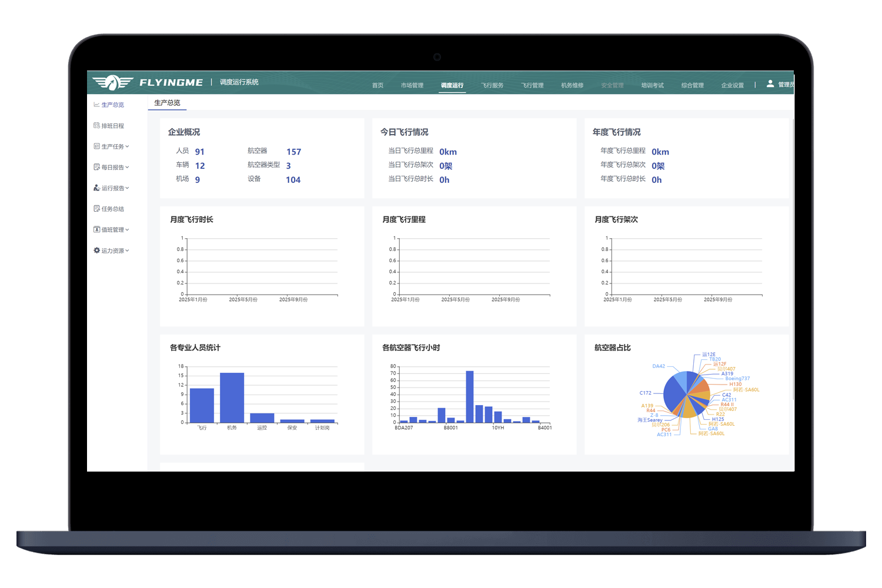This screenshot has width=882, height=588.
Task: Click the 生产任务 list icon
Action: click(x=96, y=146)
